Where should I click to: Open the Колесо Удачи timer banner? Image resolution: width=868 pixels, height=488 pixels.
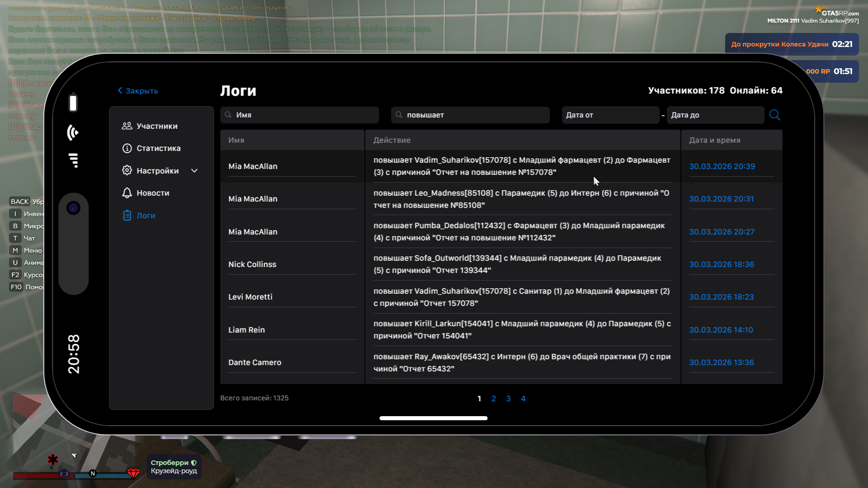click(791, 44)
